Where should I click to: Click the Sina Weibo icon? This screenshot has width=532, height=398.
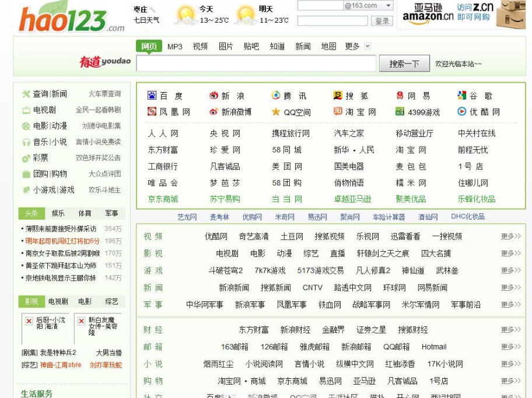(213, 111)
